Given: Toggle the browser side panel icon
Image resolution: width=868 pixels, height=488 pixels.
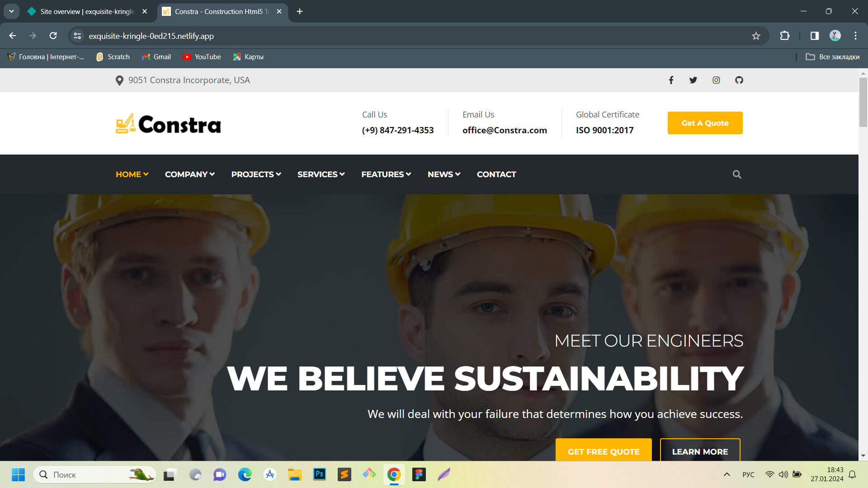Looking at the screenshot, I should (815, 36).
